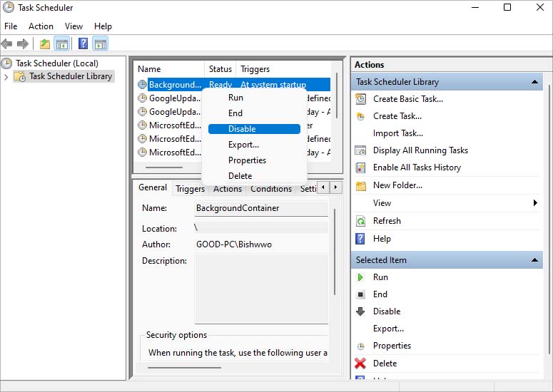Click the Disable down-arrow icon in Selected Item

click(x=360, y=311)
